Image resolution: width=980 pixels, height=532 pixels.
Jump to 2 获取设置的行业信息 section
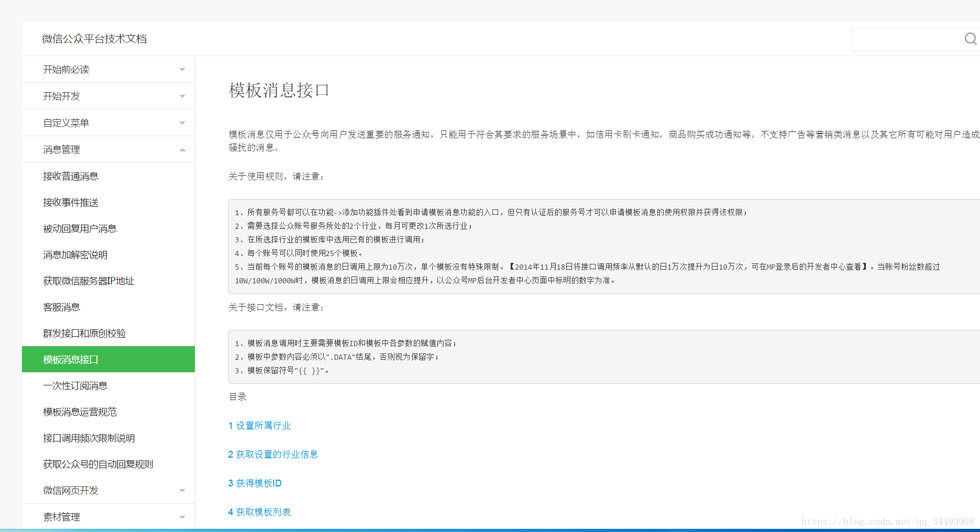(273, 455)
